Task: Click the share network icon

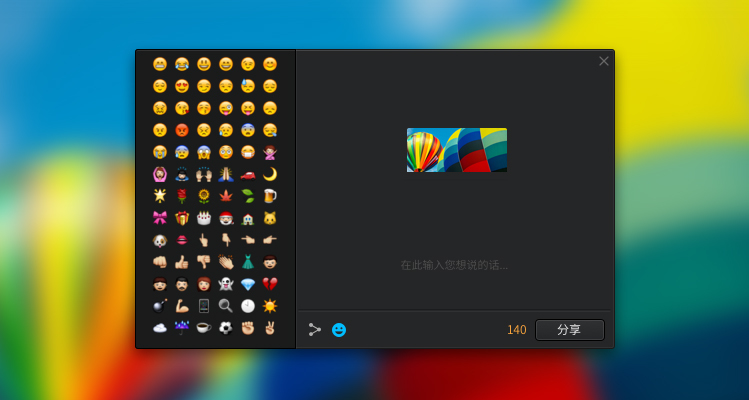Action: pyautogui.click(x=314, y=330)
